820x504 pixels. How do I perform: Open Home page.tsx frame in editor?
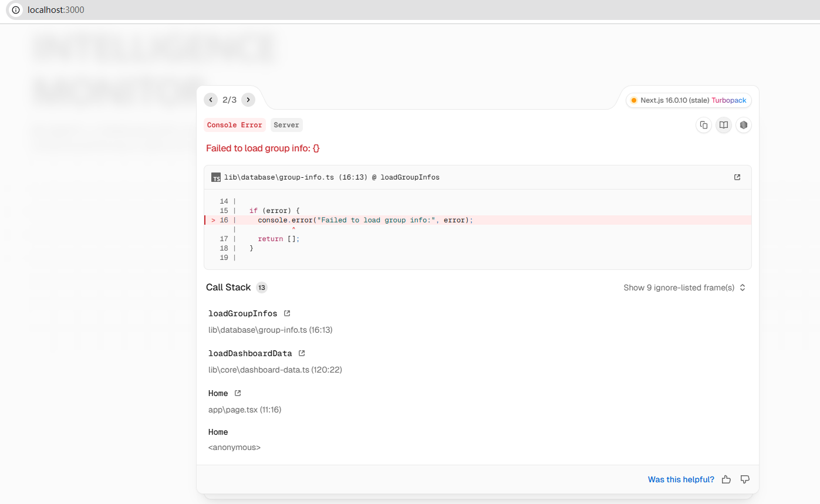[x=238, y=393]
